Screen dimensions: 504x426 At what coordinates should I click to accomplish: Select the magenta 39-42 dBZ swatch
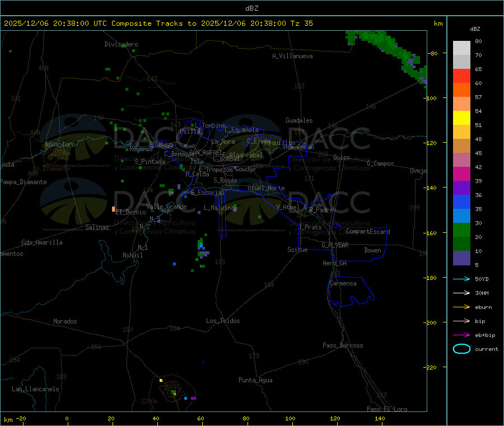461,174
